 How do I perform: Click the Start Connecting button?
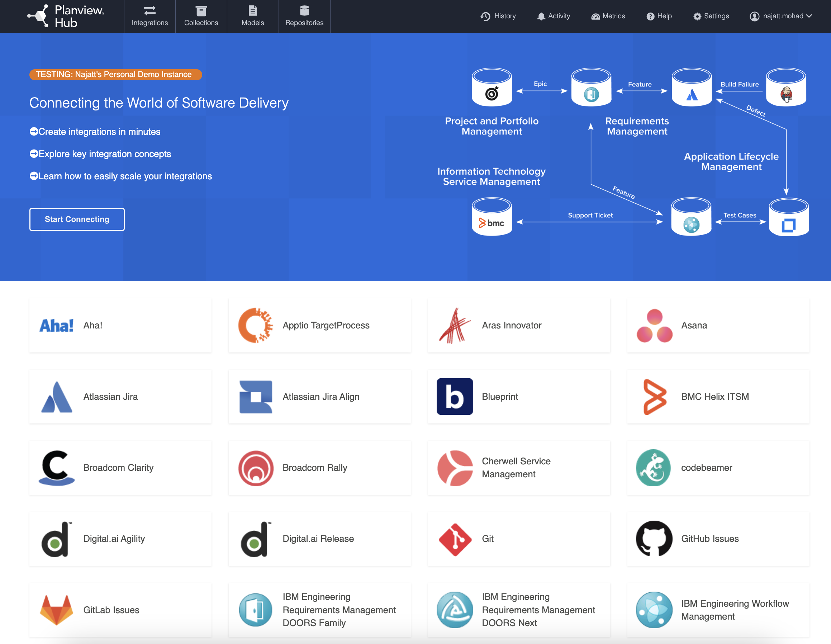pyautogui.click(x=77, y=219)
